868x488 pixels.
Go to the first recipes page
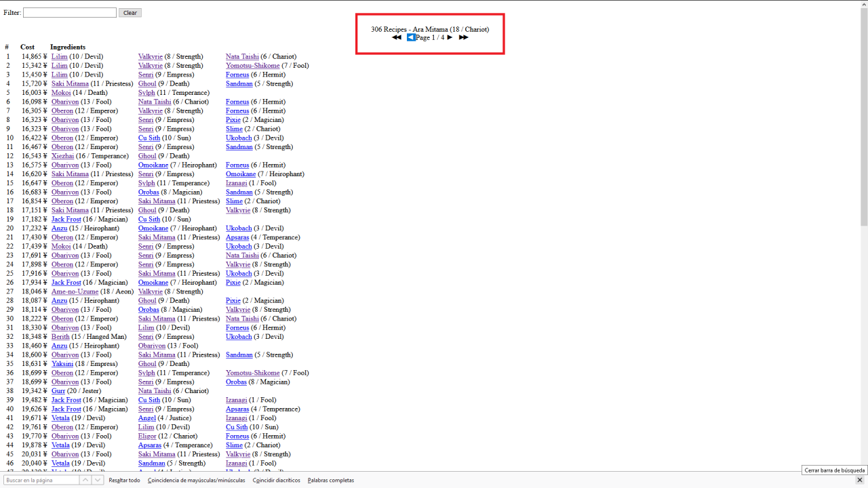397,38
